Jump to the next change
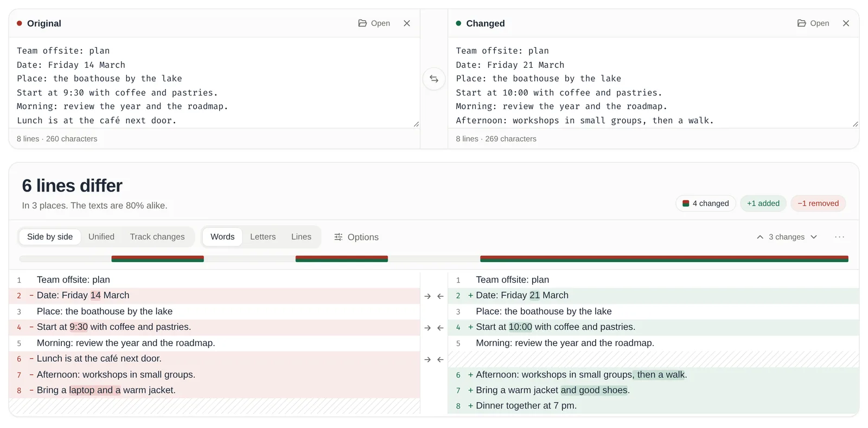The width and height of the screenshot is (868, 428). coord(814,237)
